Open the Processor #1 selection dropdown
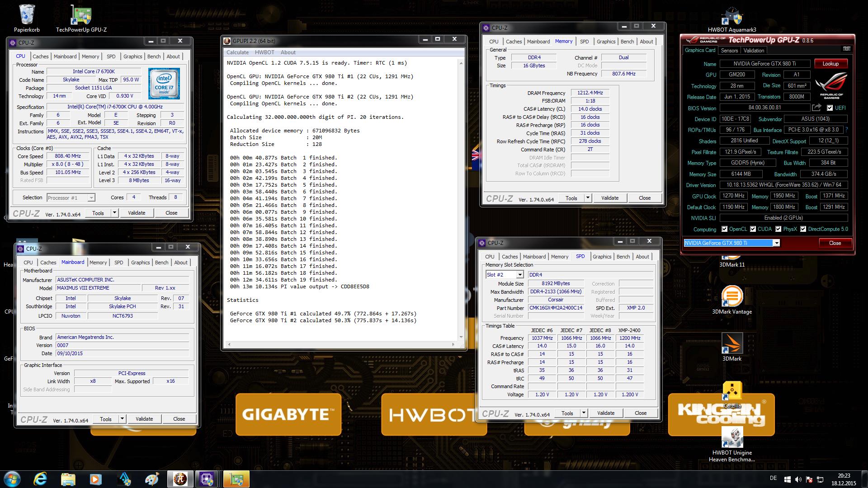 coord(71,197)
